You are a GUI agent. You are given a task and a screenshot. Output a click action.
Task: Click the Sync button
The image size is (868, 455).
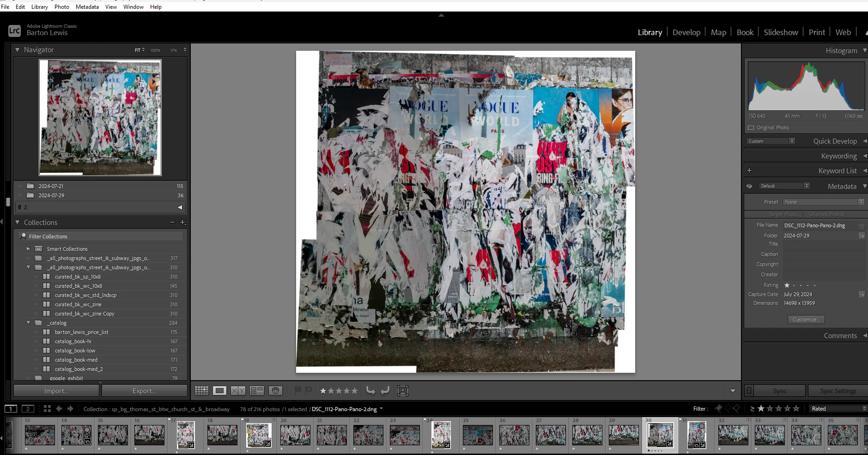[x=780, y=391]
